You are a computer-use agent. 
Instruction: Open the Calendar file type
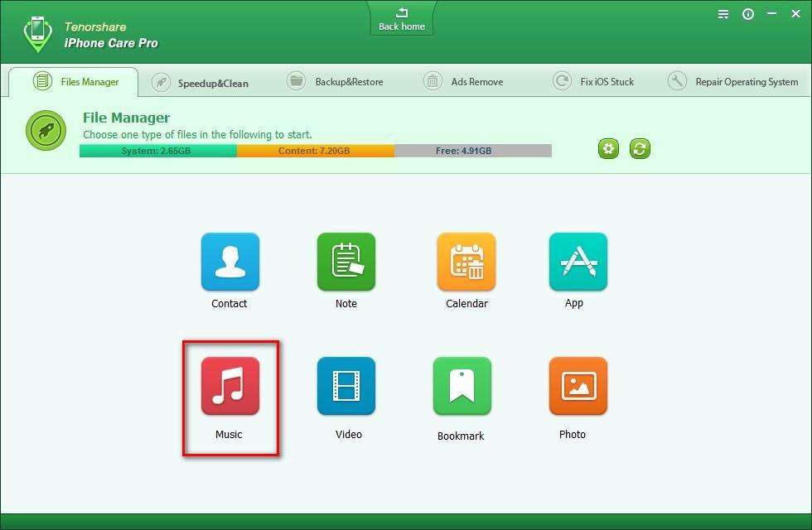[x=466, y=262]
